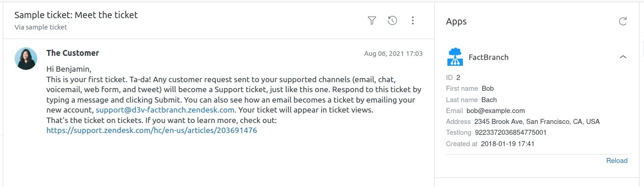This screenshot has height=187, width=644.
Task: Click the 'Via sample ticket' subtitle
Action: click(x=41, y=27)
